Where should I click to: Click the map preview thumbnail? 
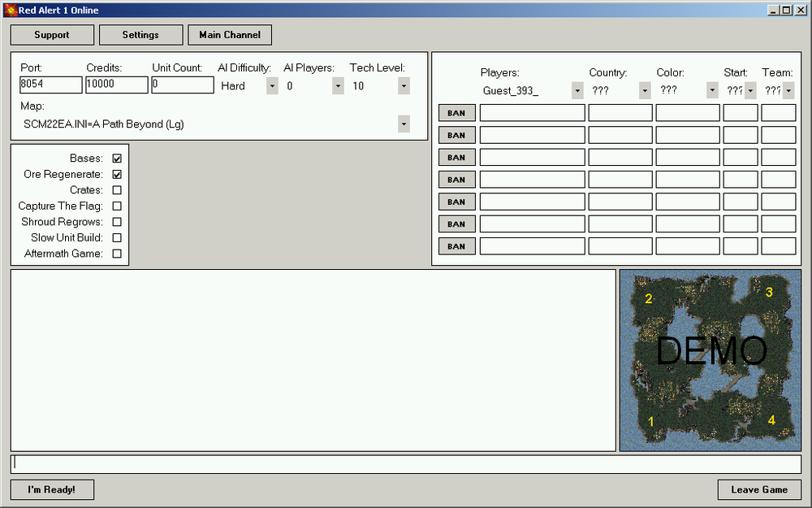click(x=710, y=360)
